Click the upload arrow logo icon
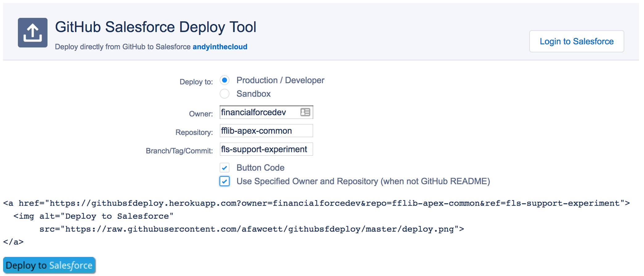The width and height of the screenshot is (644, 276). (33, 33)
